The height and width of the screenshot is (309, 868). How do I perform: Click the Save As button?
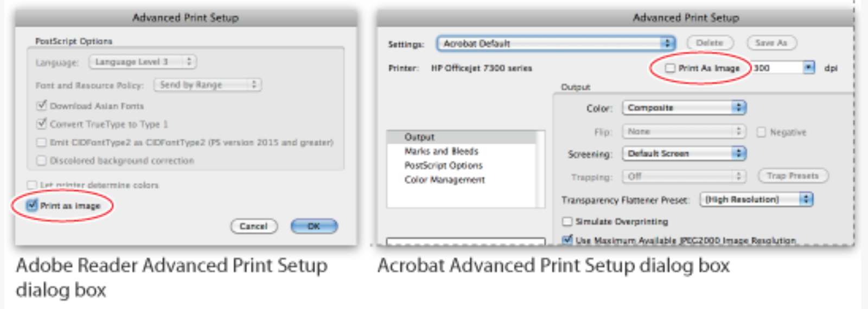click(x=771, y=43)
